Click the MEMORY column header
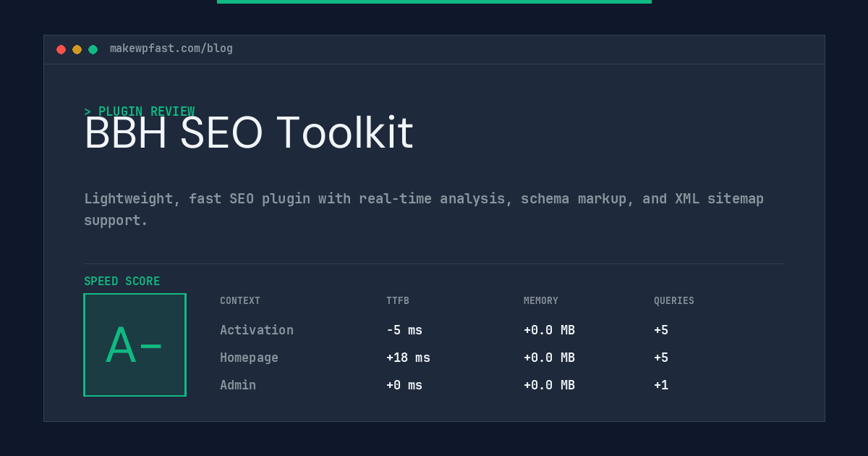This screenshot has height=456, width=868. (541, 301)
